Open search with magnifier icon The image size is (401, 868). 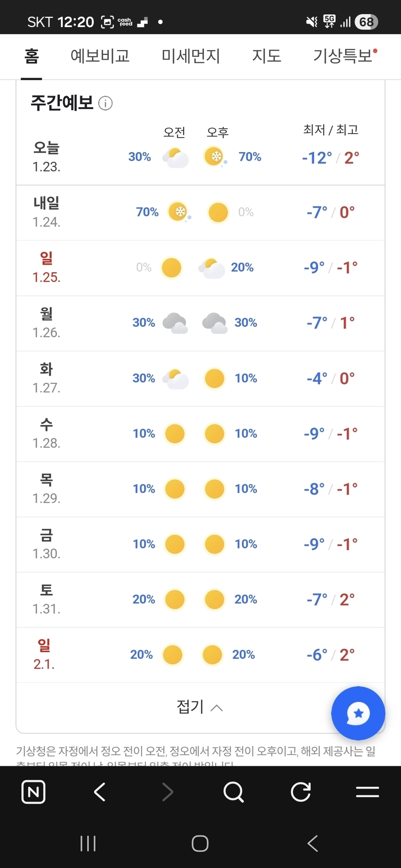(x=234, y=792)
